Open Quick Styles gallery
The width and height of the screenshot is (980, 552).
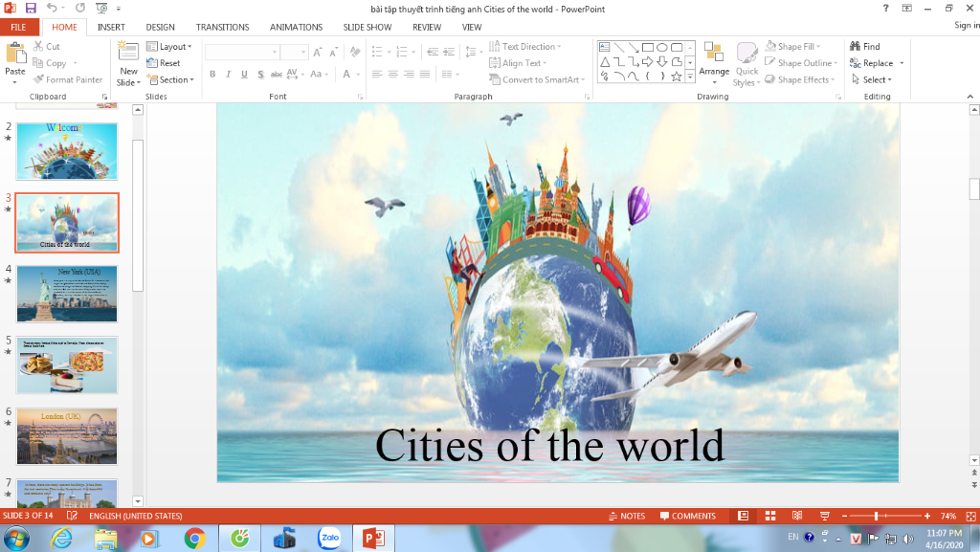click(746, 64)
